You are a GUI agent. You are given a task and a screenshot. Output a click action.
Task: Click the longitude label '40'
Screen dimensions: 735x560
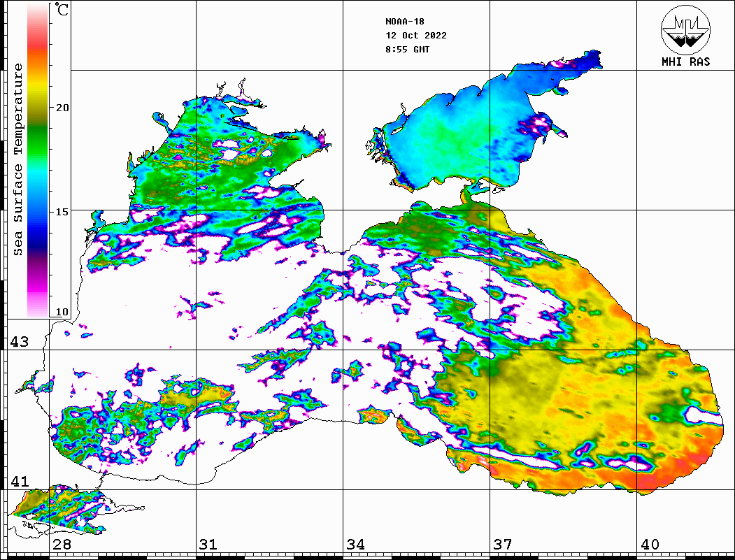(650, 544)
